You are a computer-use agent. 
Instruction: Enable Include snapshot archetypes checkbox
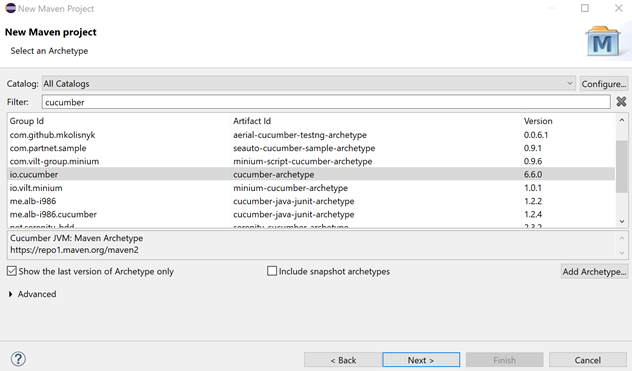272,271
